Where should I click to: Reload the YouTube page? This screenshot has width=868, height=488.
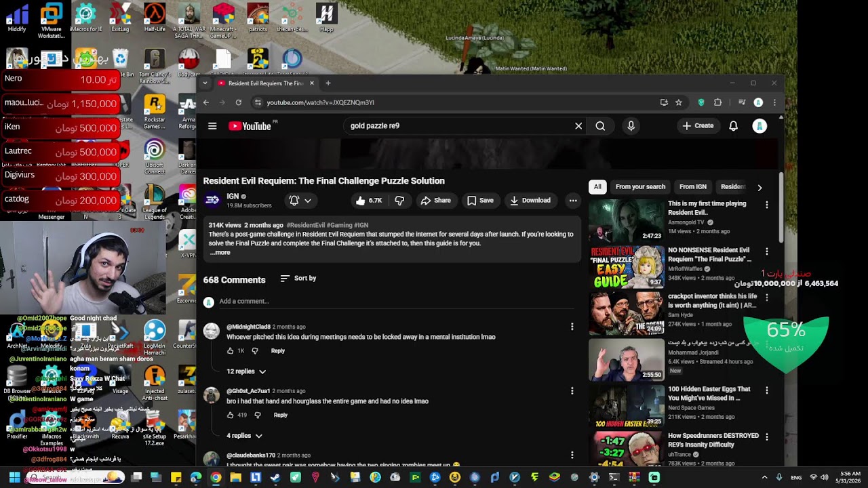[x=239, y=102]
